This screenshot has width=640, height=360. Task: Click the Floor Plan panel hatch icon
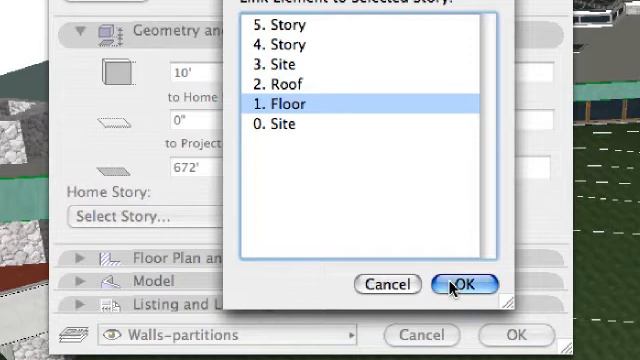110,259
